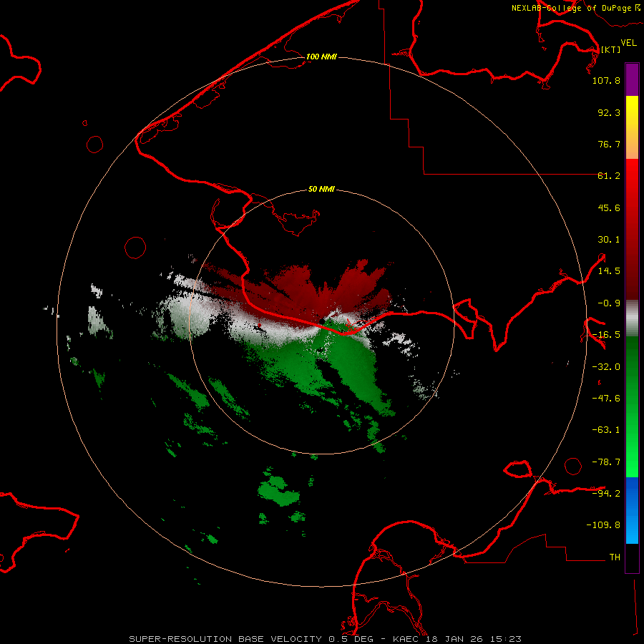Click the TH legend label
Screen dimensions: 644x644
pos(615,557)
